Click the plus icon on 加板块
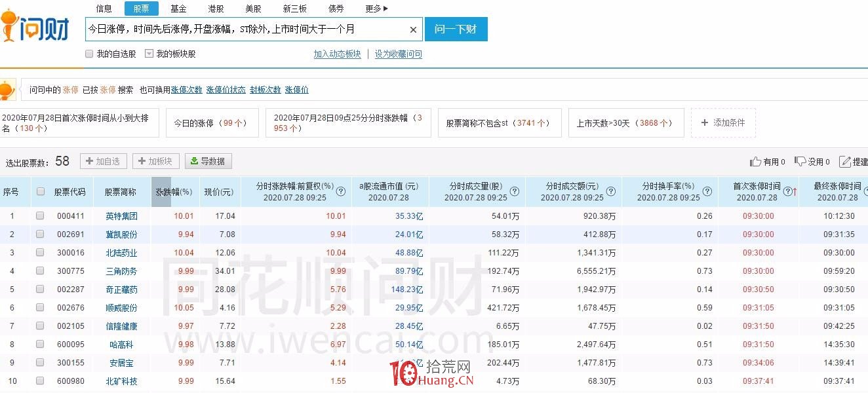 143,160
